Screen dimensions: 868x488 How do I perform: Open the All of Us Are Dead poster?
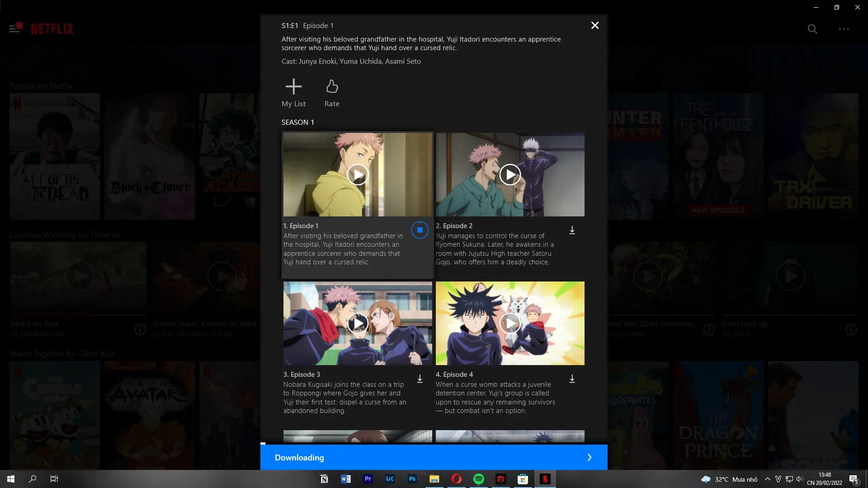[55, 156]
